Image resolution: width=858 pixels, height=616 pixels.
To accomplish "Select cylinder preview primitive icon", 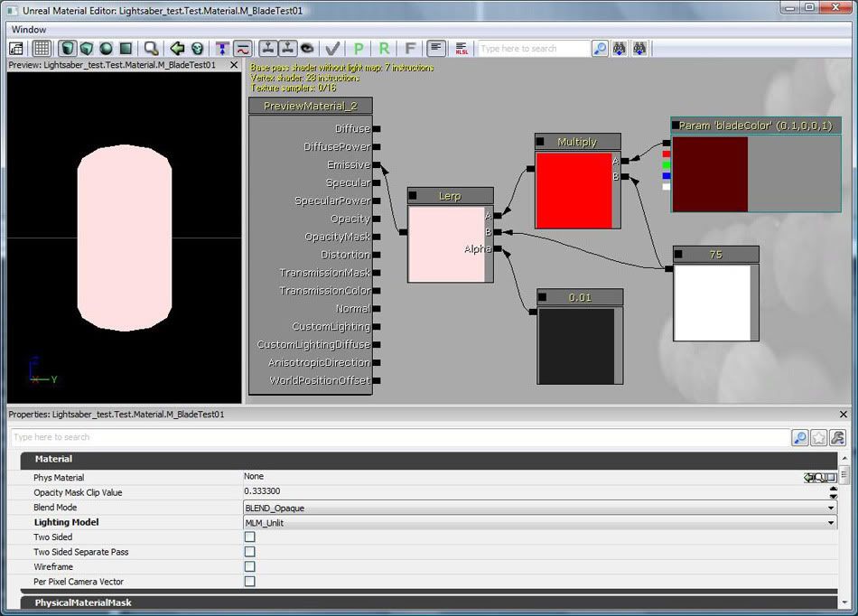I will 68,49.
